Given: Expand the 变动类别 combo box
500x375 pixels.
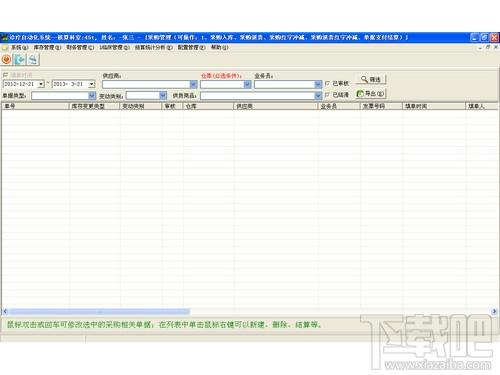Looking at the screenshot, I should [x=163, y=96].
